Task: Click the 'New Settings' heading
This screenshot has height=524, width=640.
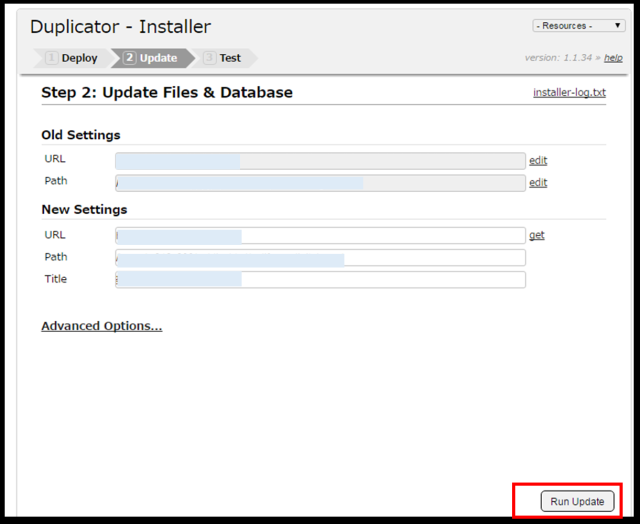Action: [x=84, y=209]
